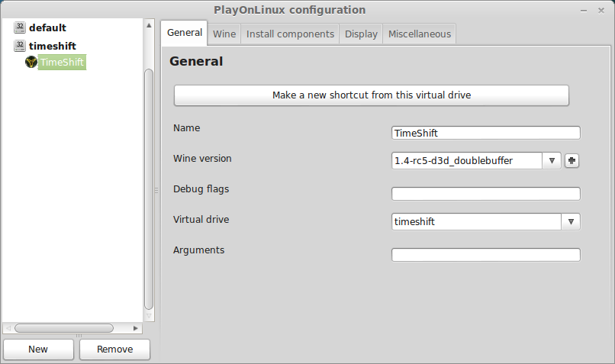This screenshot has height=364, width=615.
Task: Open the Install components tab
Action: [290, 34]
